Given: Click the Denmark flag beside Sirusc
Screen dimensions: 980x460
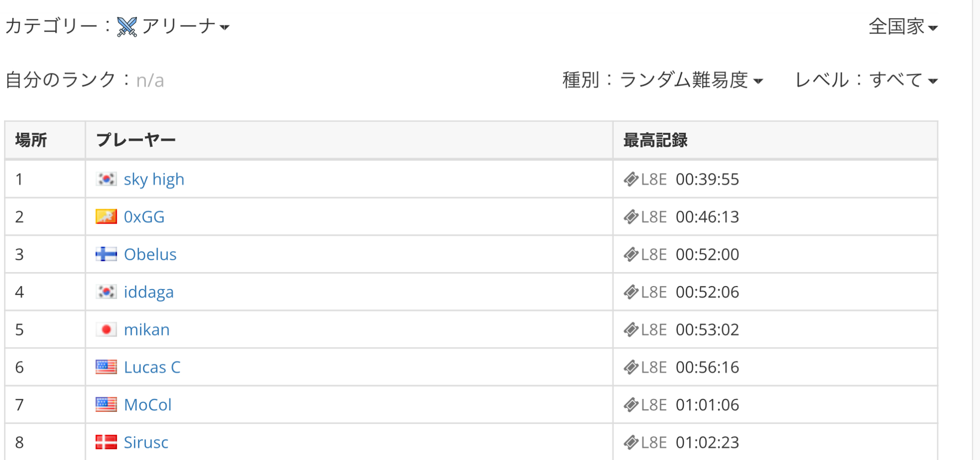Looking at the screenshot, I should tap(106, 442).
